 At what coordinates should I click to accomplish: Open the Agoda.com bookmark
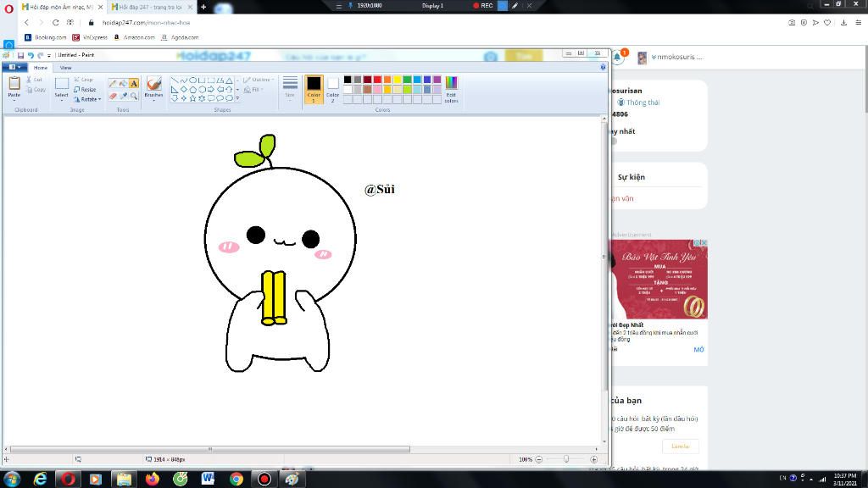point(180,37)
